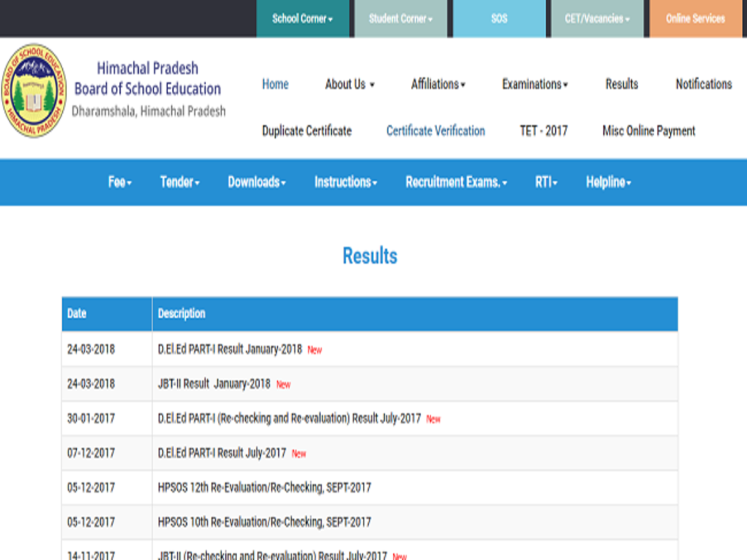Open CET/Vacancies dropdown
Screen dimensions: 747x560
click(x=596, y=19)
